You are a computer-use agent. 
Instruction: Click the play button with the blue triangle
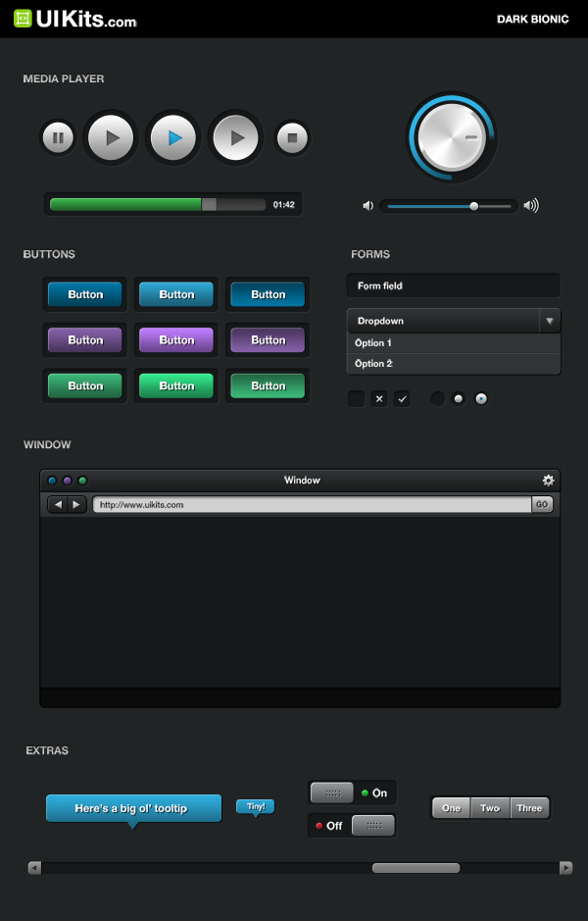[173, 138]
